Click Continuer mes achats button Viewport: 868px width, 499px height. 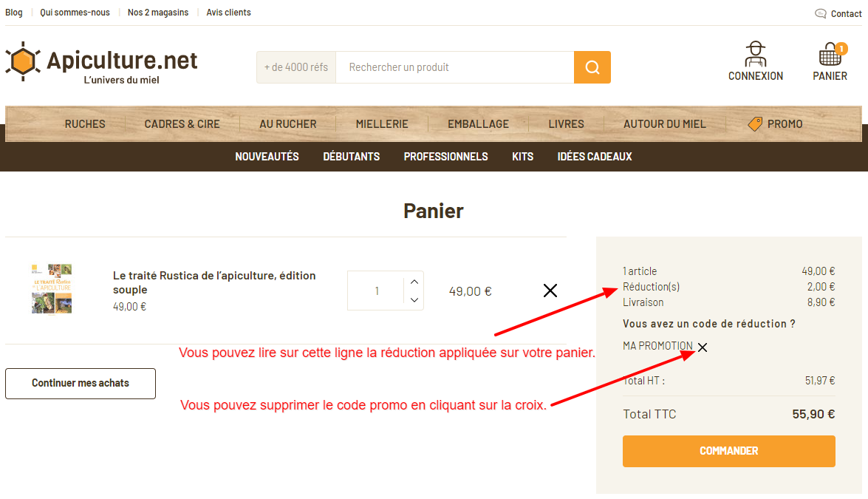click(x=81, y=383)
